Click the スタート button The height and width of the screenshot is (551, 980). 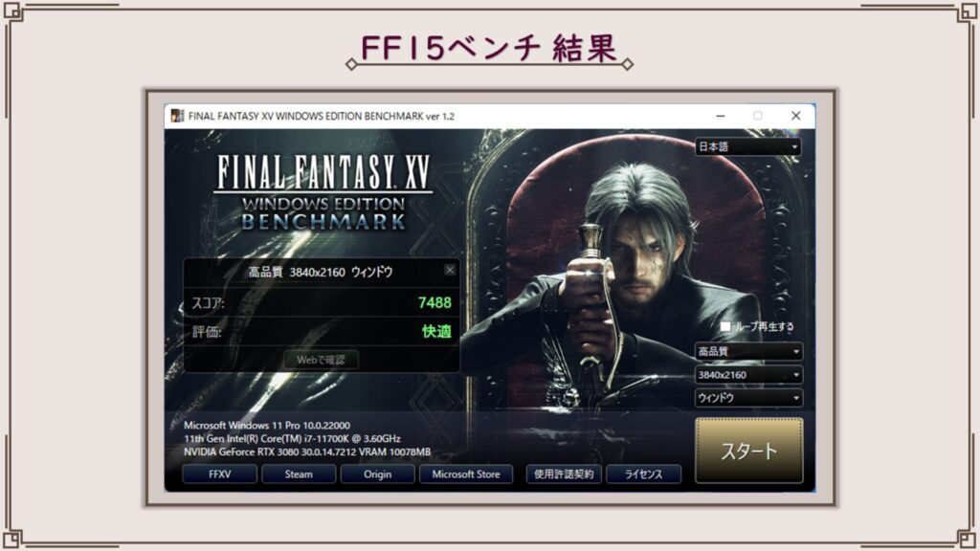(x=748, y=451)
